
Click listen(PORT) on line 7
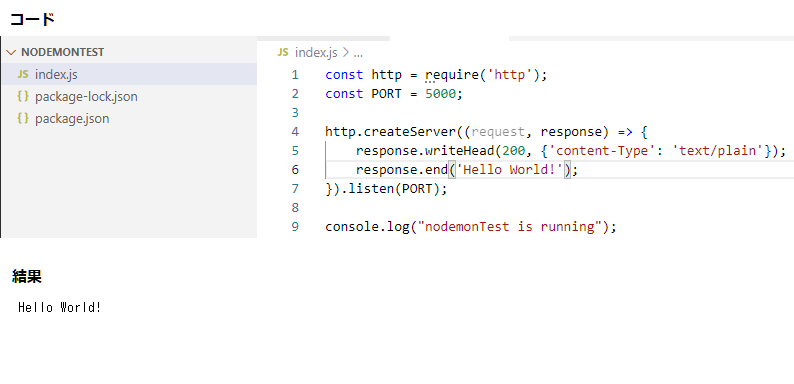point(394,188)
